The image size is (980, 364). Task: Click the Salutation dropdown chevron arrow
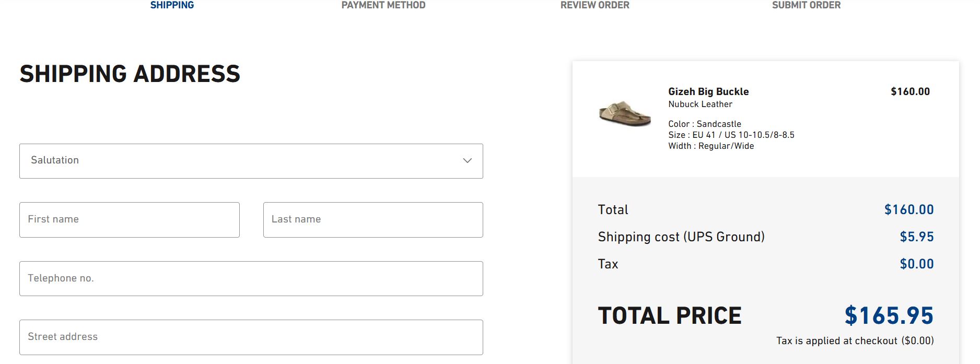coord(467,161)
